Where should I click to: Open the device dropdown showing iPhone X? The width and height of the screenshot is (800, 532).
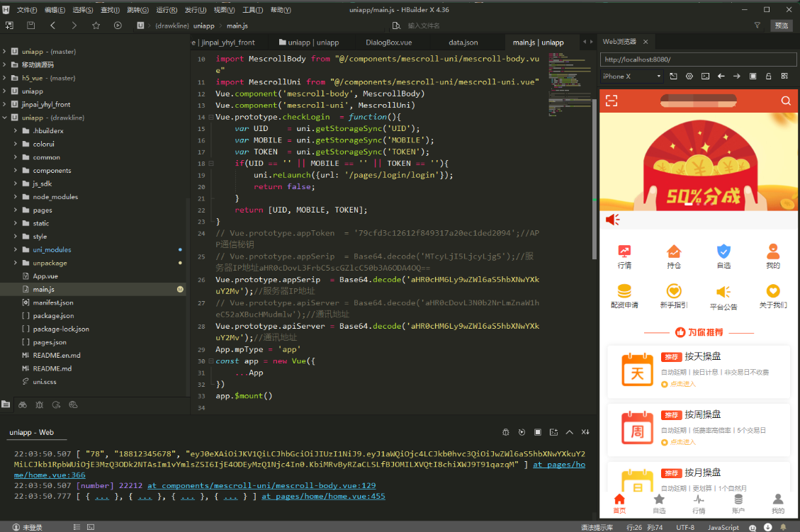pos(631,76)
